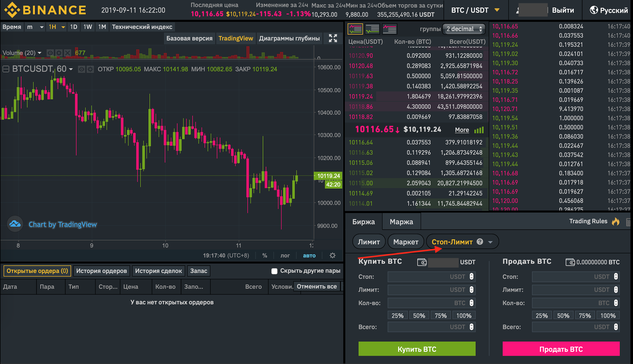Click the green 'Купить BTC' button
Viewport: 633px width, 364px height.
pyautogui.click(x=417, y=349)
